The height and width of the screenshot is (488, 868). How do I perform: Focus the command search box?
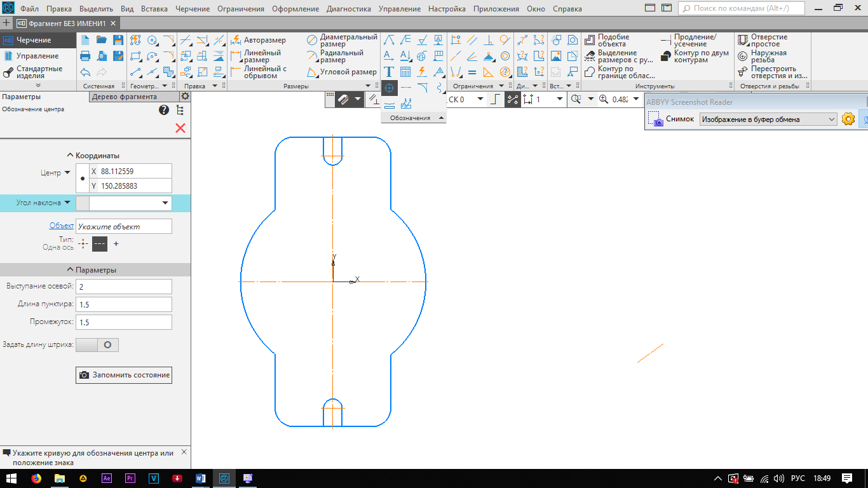742,9
